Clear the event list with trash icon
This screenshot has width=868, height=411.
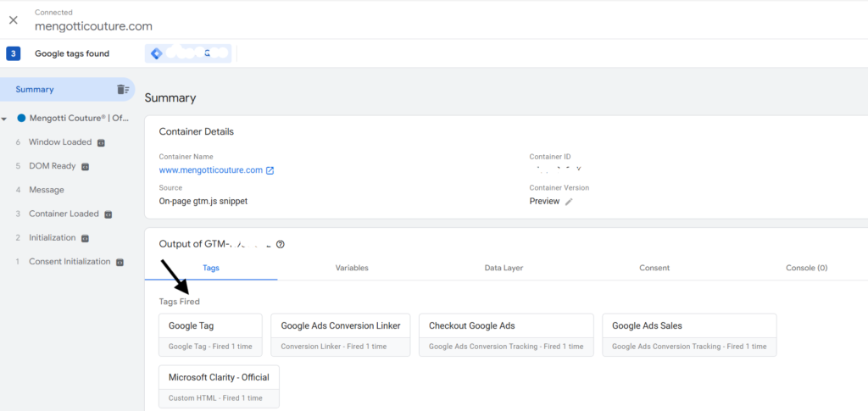click(x=123, y=89)
